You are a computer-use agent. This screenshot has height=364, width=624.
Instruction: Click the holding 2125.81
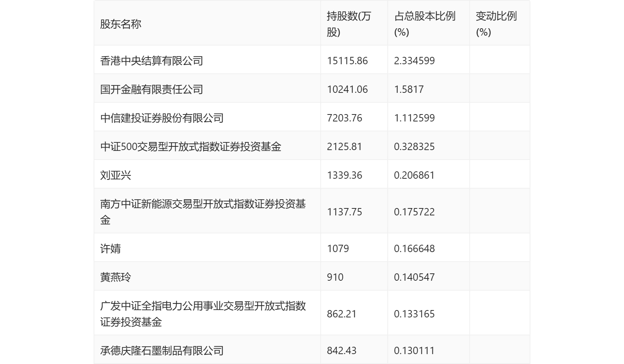pos(345,146)
